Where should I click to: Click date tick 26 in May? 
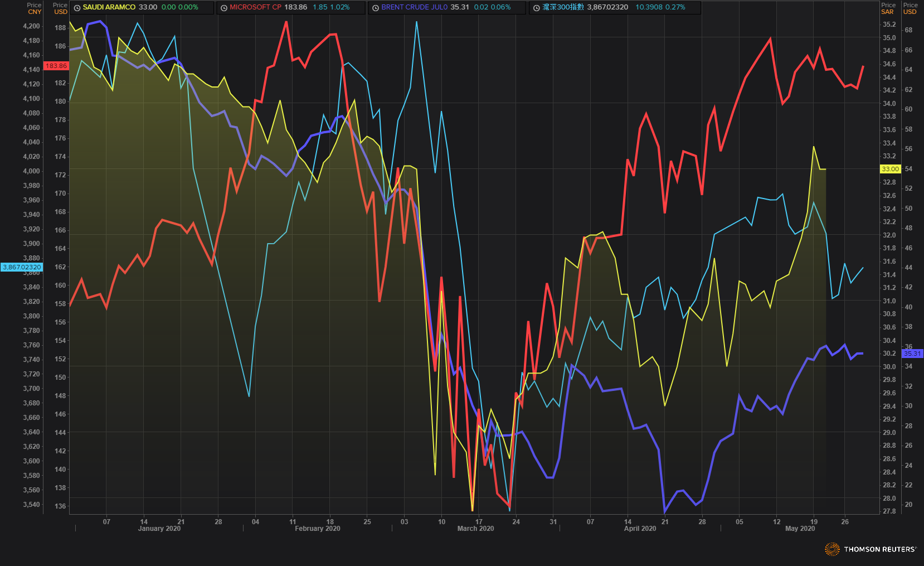(845, 522)
